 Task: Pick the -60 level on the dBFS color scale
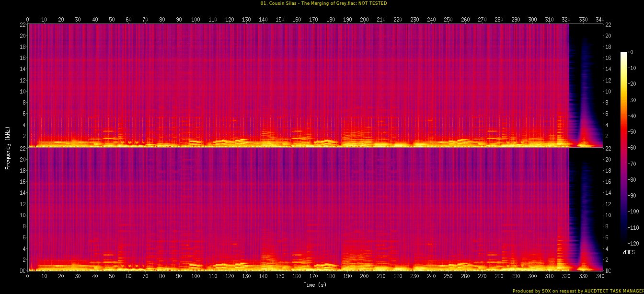[x=624, y=146]
